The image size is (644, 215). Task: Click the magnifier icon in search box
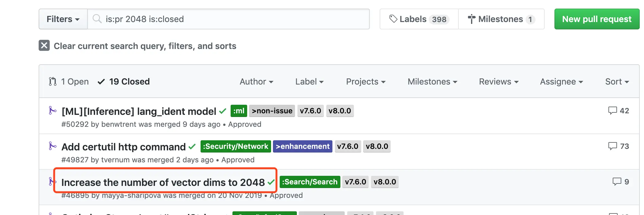(x=97, y=19)
